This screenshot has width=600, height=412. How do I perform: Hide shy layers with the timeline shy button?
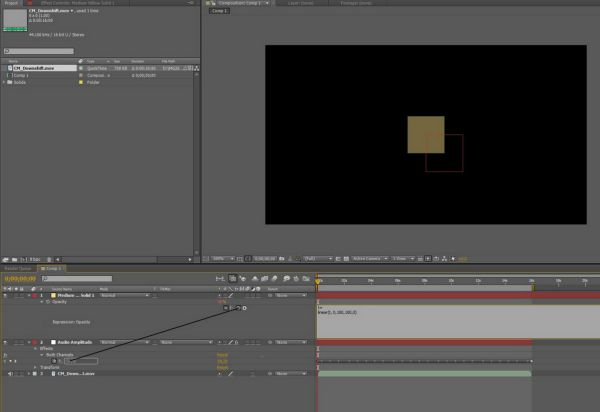coord(255,279)
